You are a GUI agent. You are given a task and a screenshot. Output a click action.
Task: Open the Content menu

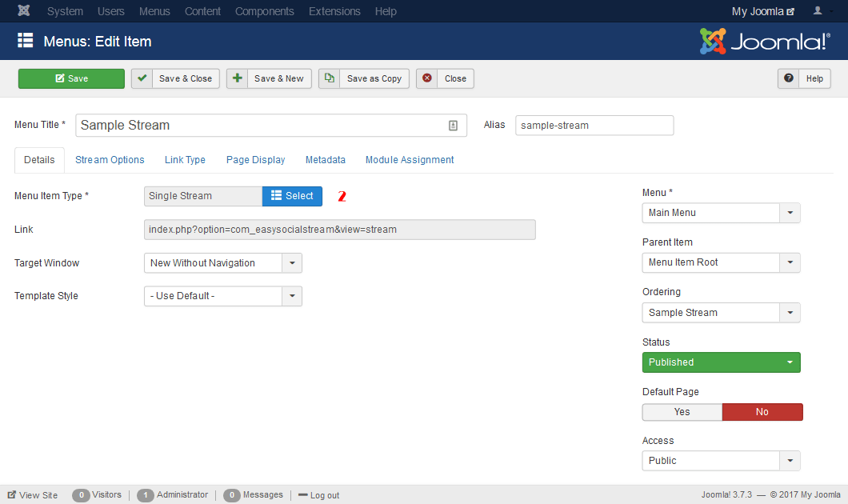(202, 11)
